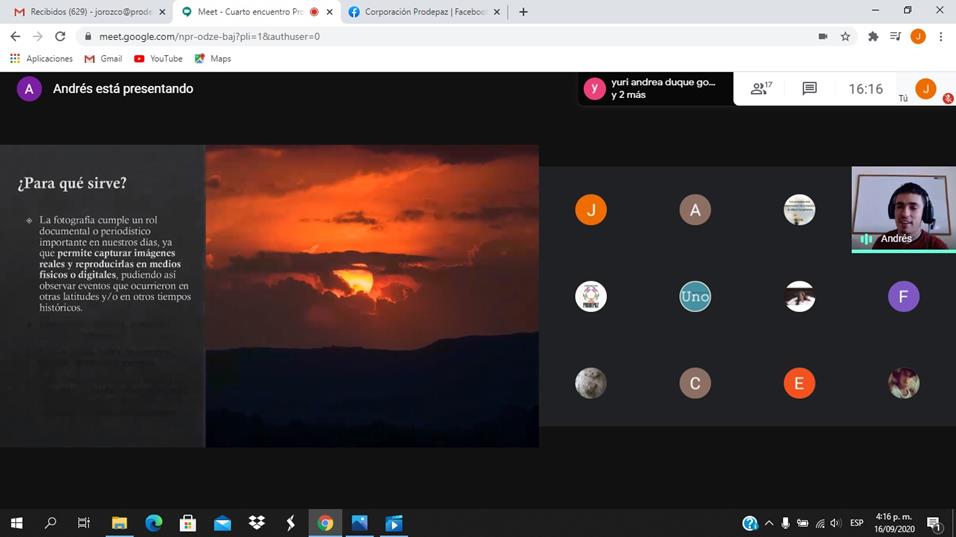Click the system volume speaker icon
956x537 pixels.
[835, 523]
